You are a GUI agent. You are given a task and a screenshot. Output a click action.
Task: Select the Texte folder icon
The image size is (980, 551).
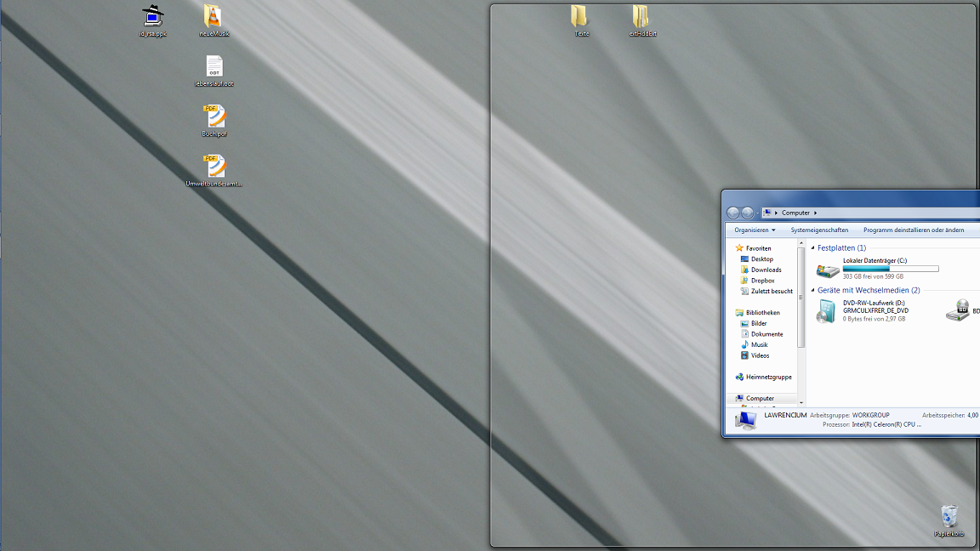tap(580, 17)
